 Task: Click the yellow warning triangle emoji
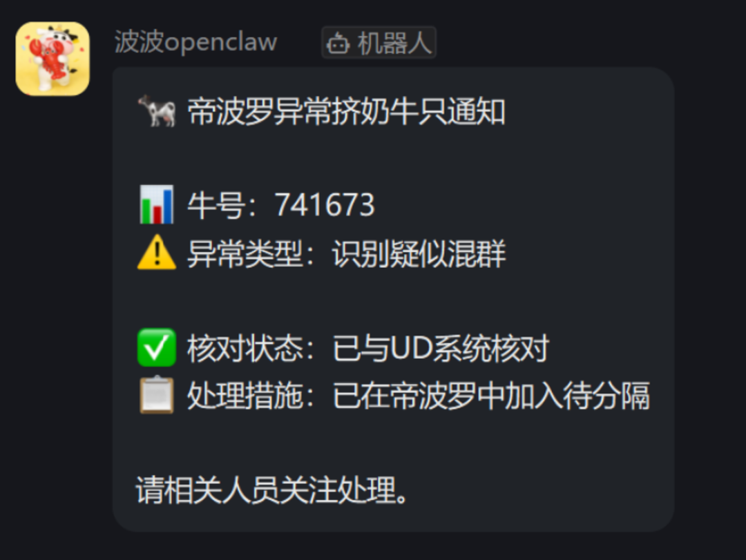[157, 252]
